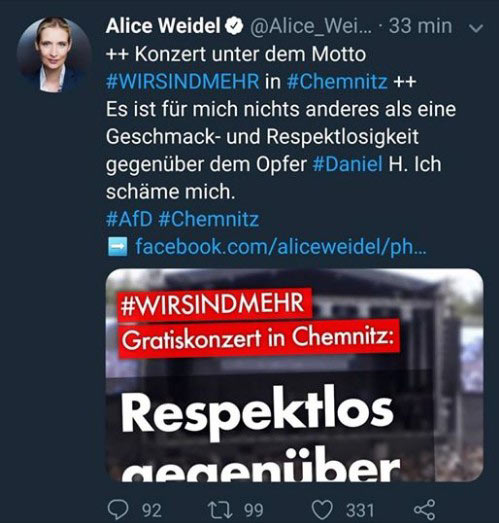Click the Alice Weidel display name
The width and height of the screenshot is (499, 523).
[x=163, y=26]
